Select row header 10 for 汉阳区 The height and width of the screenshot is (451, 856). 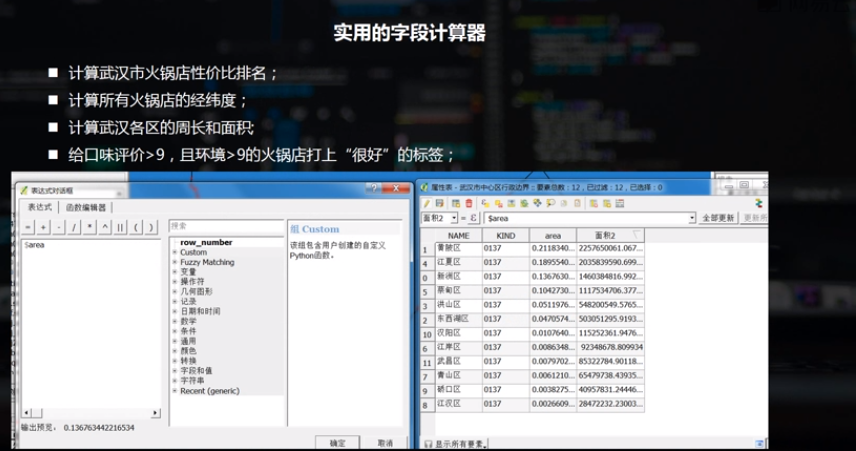tap(427, 334)
